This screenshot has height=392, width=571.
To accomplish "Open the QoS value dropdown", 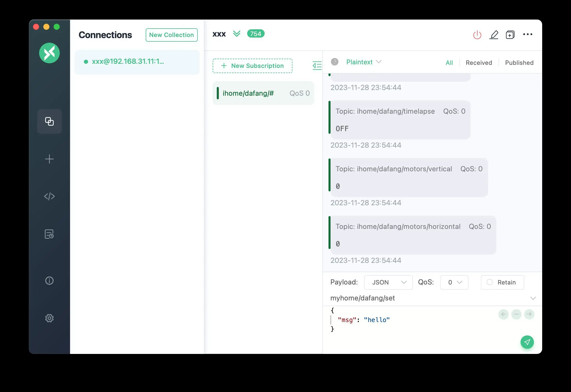I will point(454,282).
